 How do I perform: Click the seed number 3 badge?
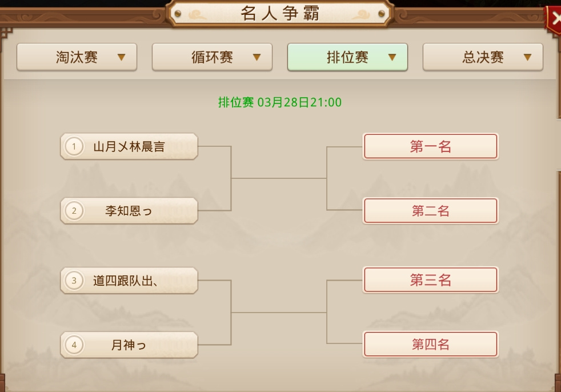pos(74,281)
